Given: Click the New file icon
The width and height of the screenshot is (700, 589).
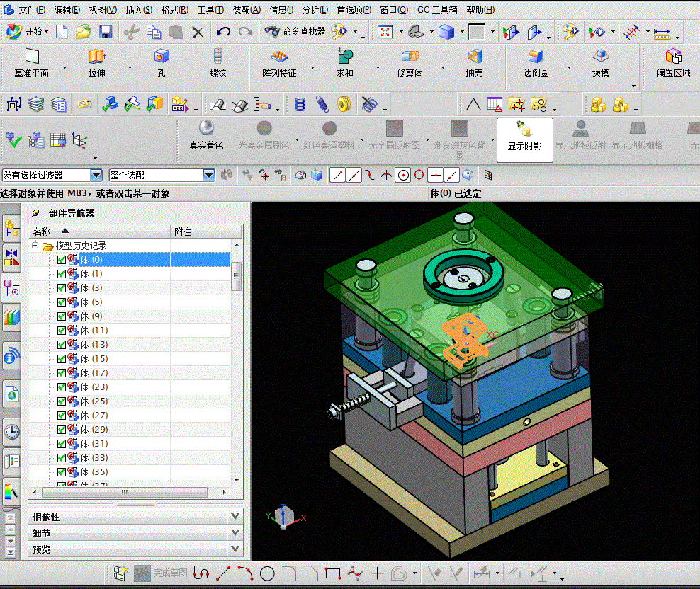Looking at the screenshot, I should tap(62, 32).
